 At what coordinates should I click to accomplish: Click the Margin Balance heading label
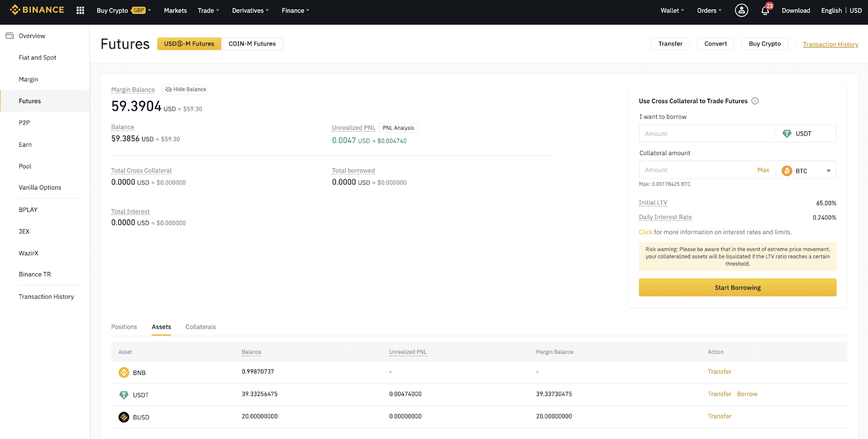[133, 90]
